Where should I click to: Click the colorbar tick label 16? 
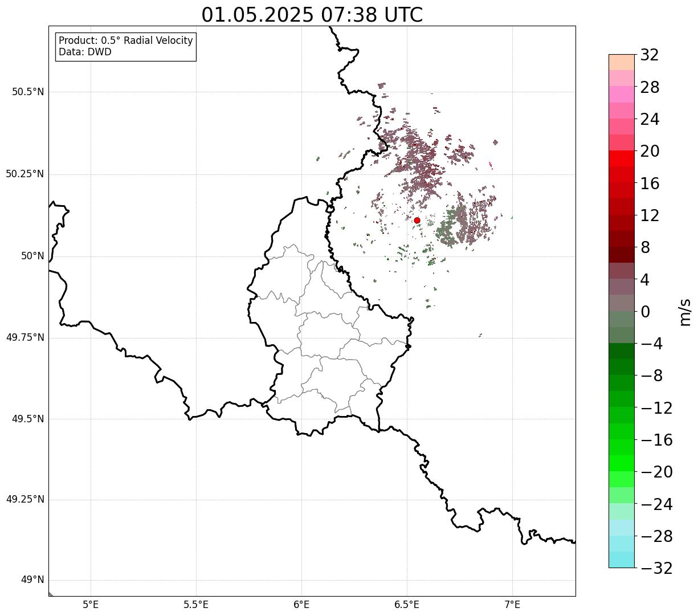[x=650, y=183]
